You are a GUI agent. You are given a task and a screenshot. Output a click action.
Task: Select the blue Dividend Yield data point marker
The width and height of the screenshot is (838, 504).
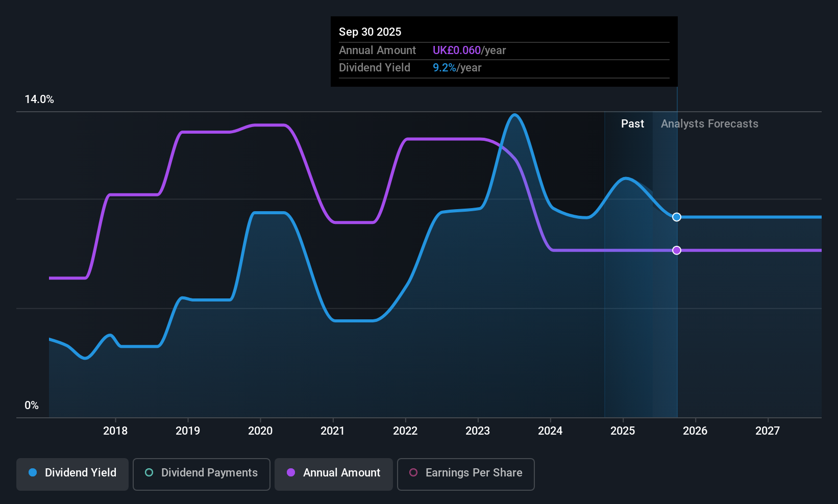click(677, 217)
